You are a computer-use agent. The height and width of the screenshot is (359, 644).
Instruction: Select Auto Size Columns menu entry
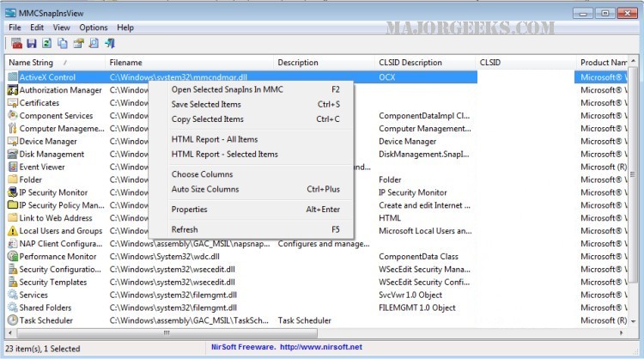[251, 189]
